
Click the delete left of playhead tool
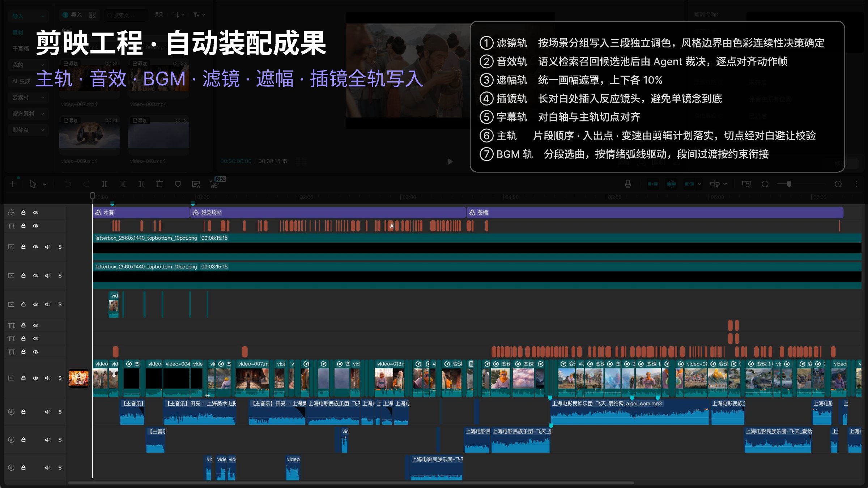coord(123,184)
